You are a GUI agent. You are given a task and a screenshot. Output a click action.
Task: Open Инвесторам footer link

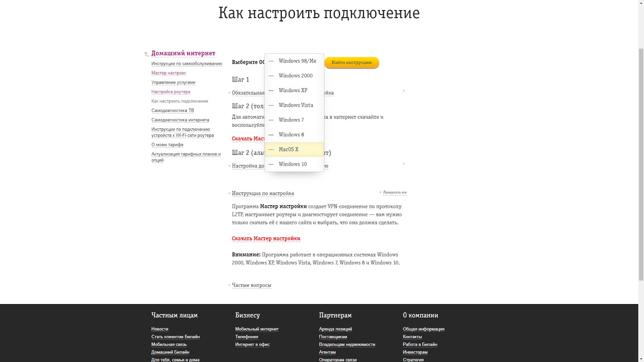(415, 352)
